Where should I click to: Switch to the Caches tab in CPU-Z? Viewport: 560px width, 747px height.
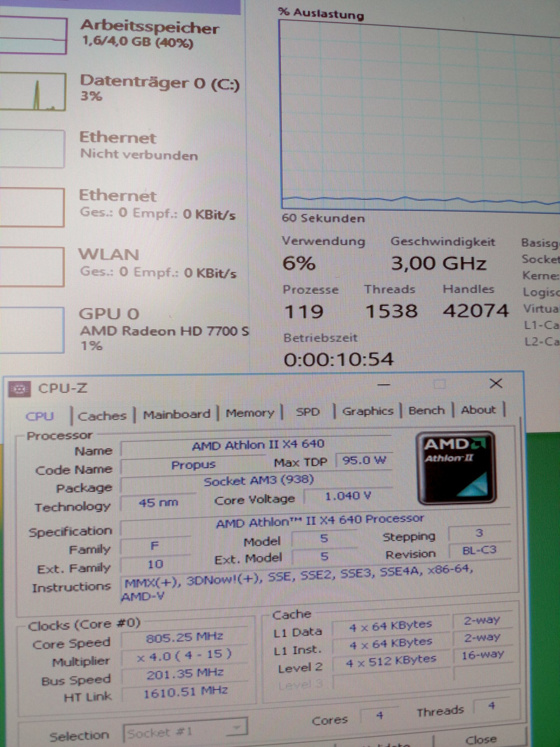(x=102, y=416)
